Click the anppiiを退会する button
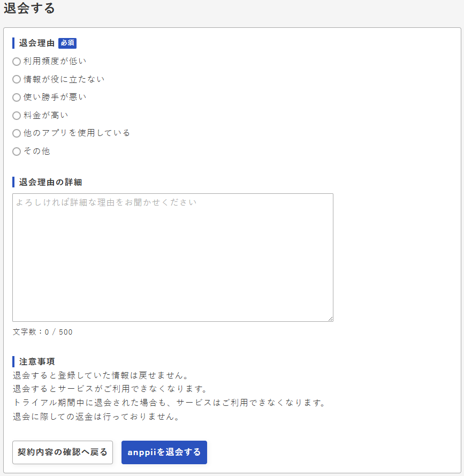The image size is (464, 476). pos(164,452)
